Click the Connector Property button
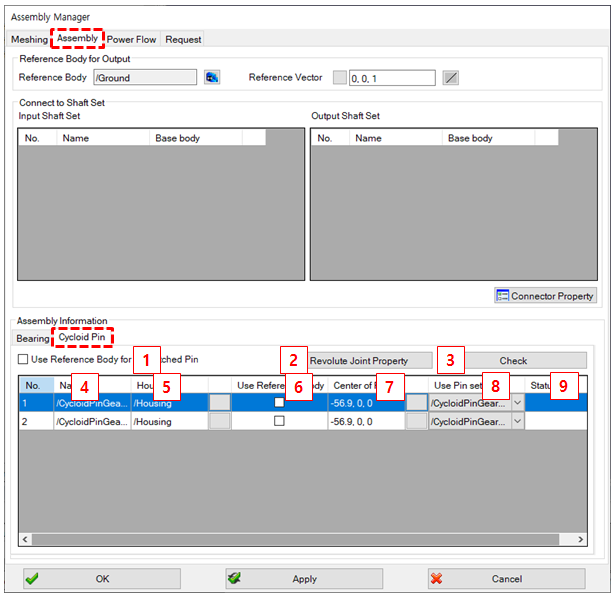612x594 pixels. (545, 296)
